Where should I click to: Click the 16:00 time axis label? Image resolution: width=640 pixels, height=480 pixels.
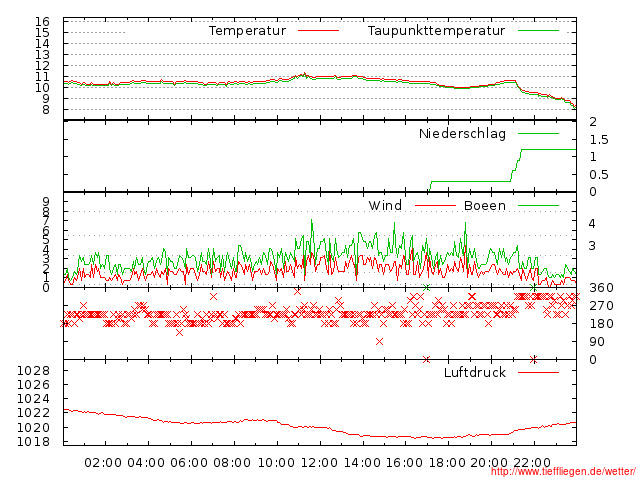pyautogui.click(x=404, y=463)
